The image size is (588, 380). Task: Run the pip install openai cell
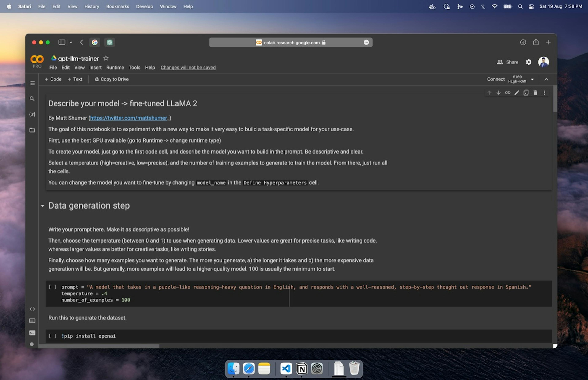[x=52, y=336]
